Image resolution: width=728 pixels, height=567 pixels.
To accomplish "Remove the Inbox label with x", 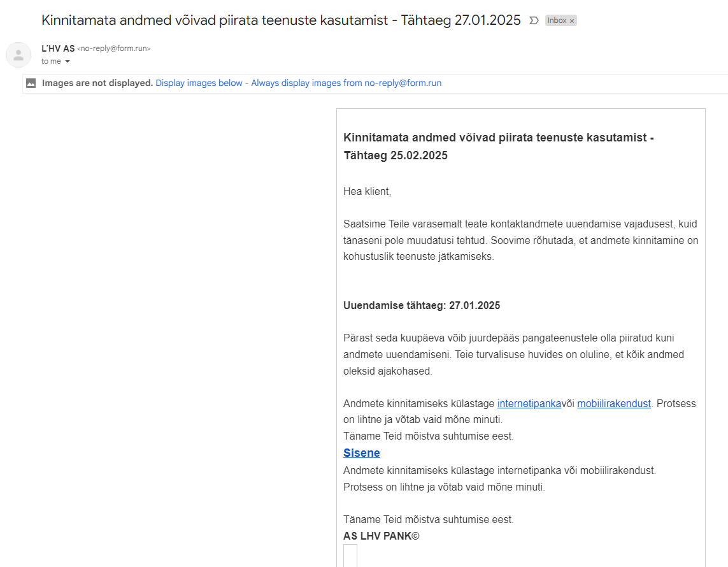I will coord(572,21).
